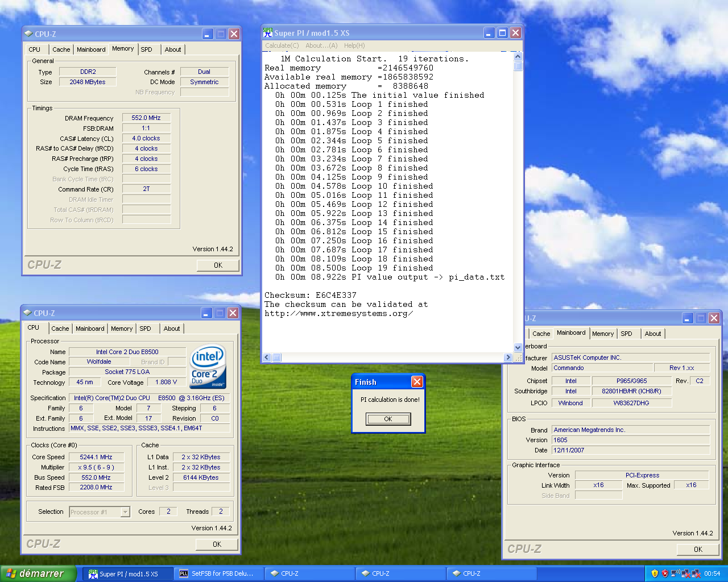Switch to Mainboard tab in Memory CPU-Z window

91,49
